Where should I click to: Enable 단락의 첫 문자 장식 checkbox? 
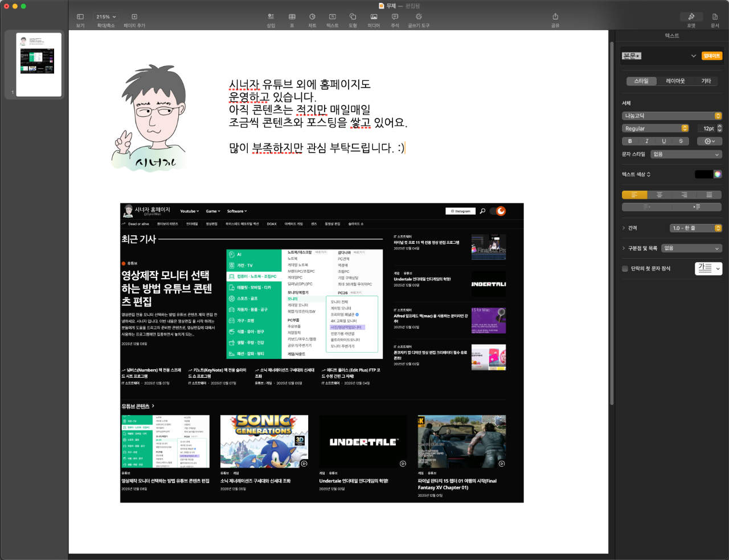625,268
